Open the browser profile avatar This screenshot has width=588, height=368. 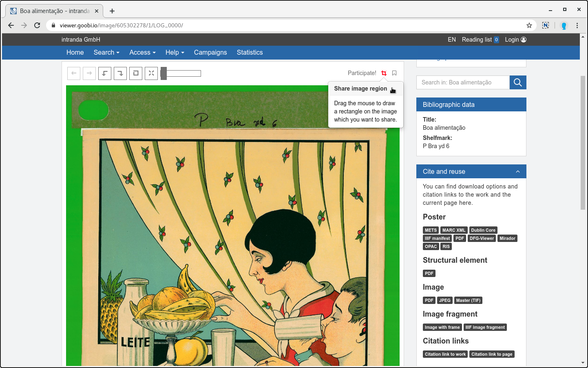[x=564, y=26]
